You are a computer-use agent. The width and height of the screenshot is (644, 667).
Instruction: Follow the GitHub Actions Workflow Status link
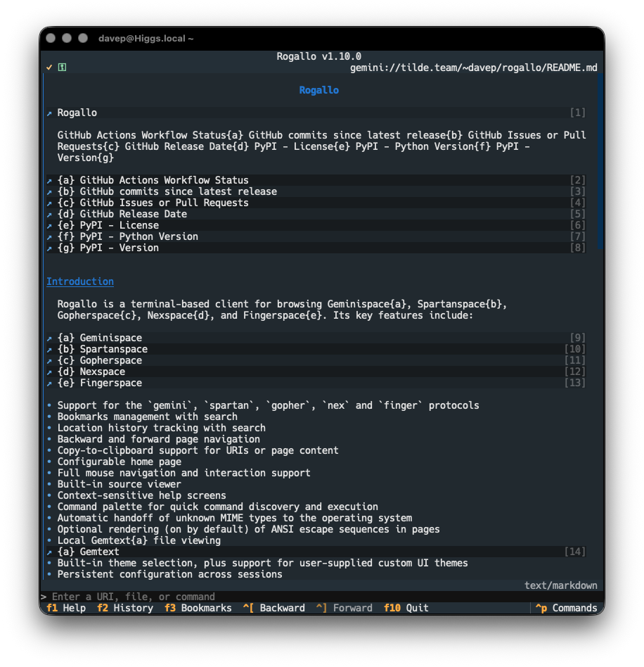pos(316,180)
